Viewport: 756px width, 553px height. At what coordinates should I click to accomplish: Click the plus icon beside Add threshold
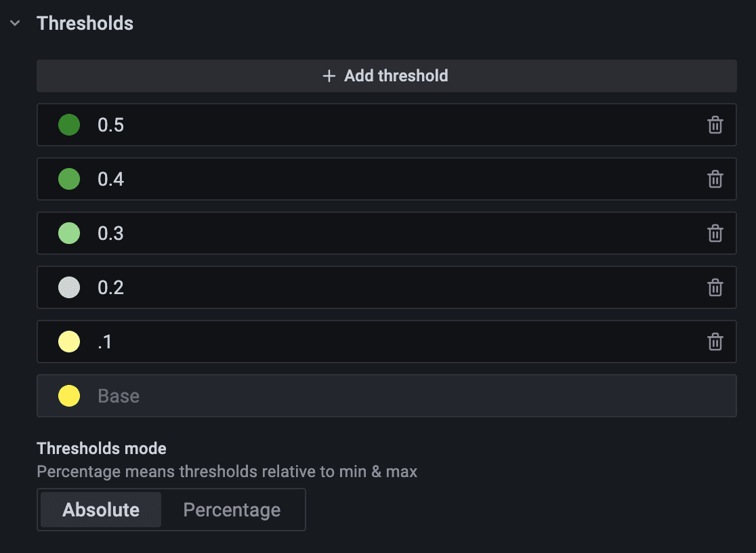329,76
